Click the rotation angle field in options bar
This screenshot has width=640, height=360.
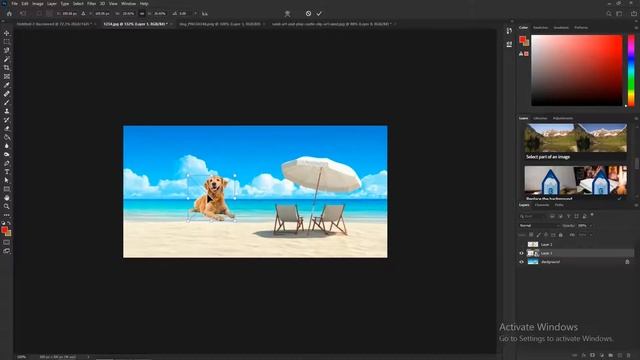point(183,13)
